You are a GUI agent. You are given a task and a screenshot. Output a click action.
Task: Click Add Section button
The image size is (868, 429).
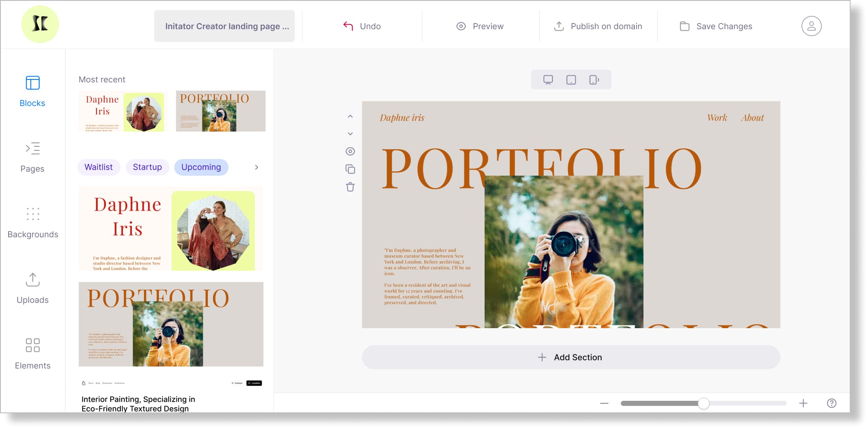pos(571,357)
